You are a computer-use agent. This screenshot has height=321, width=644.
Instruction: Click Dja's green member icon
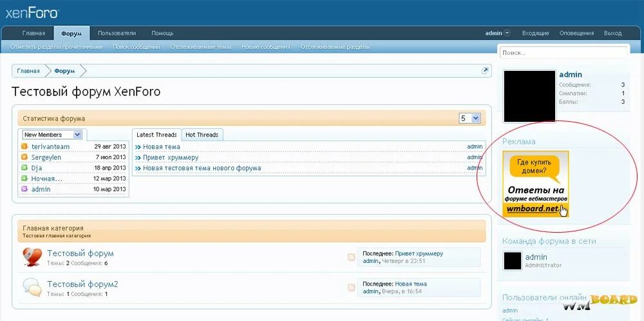(x=24, y=168)
